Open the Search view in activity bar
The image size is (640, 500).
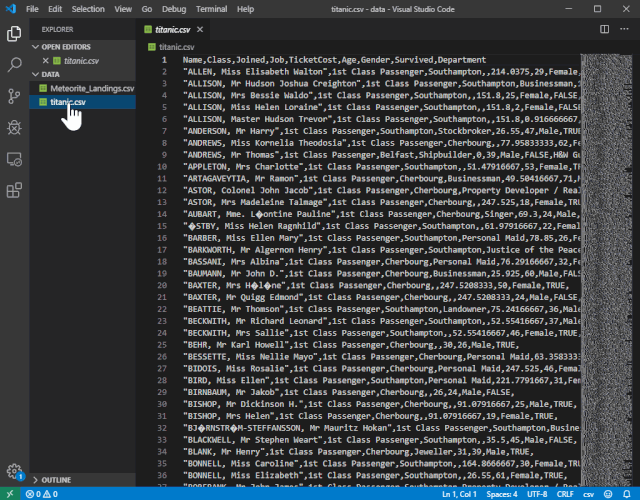pyautogui.click(x=14, y=64)
